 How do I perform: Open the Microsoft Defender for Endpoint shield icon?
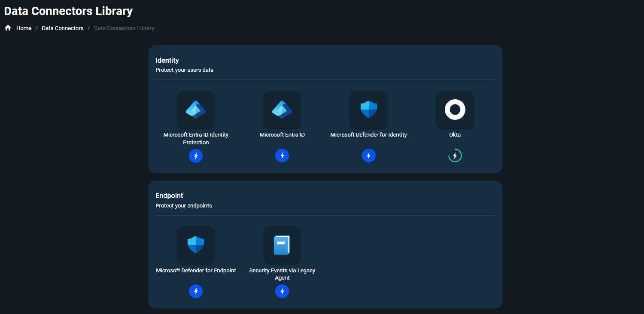pos(196,245)
